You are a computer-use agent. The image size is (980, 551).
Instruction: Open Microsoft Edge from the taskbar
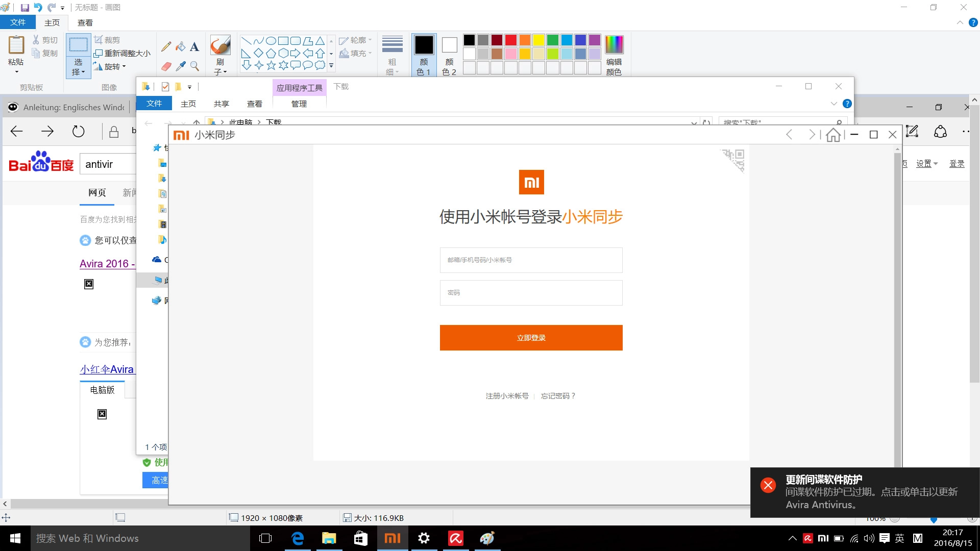298,538
